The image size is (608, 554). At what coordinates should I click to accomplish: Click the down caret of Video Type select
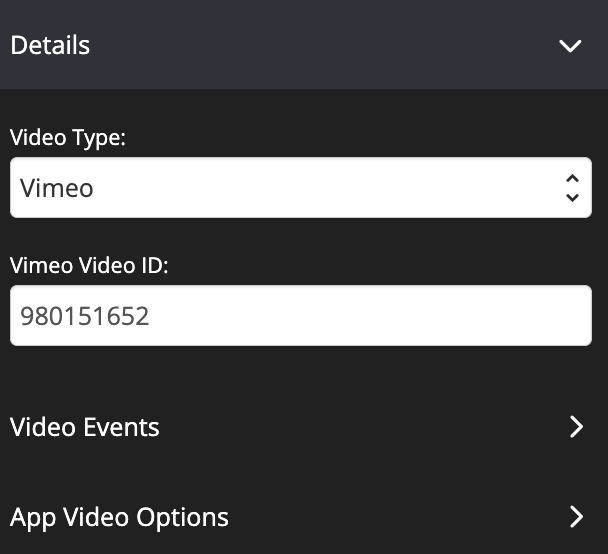572,197
